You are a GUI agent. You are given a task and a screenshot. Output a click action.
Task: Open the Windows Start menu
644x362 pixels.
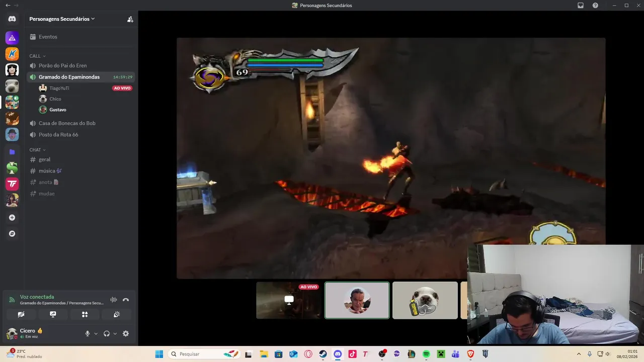click(x=159, y=354)
